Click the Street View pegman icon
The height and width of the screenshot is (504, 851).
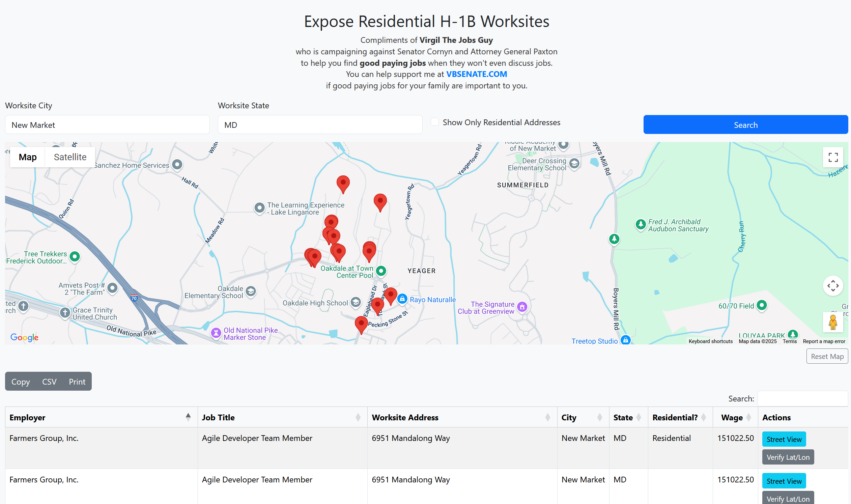tap(833, 322)
